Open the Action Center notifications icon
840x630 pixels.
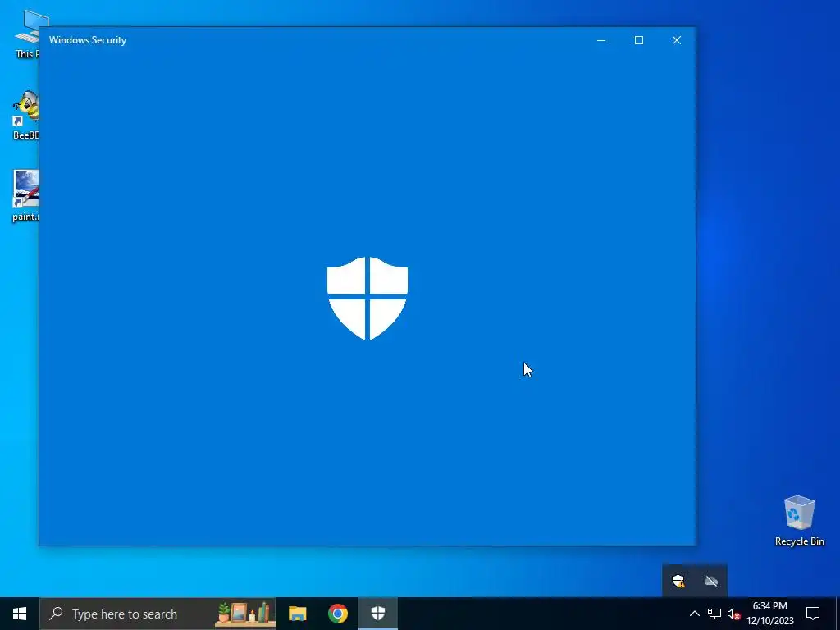813,614
